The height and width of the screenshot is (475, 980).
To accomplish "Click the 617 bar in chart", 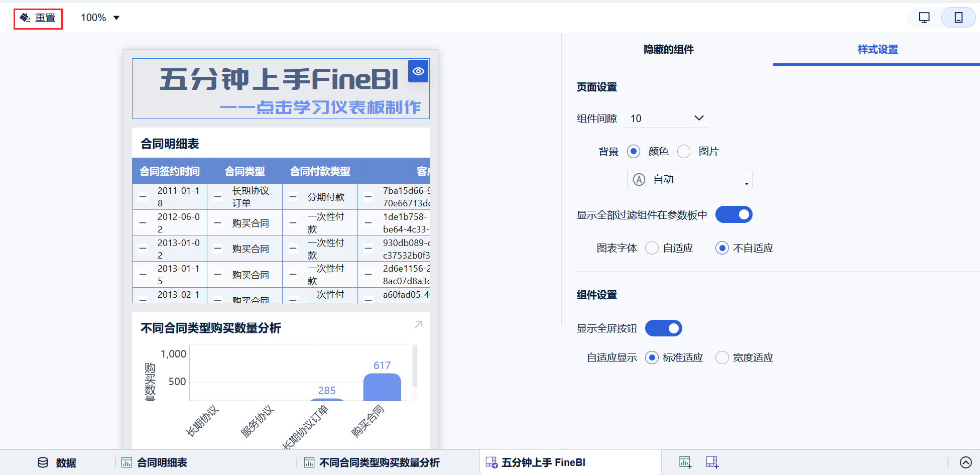I will point(382,387).
